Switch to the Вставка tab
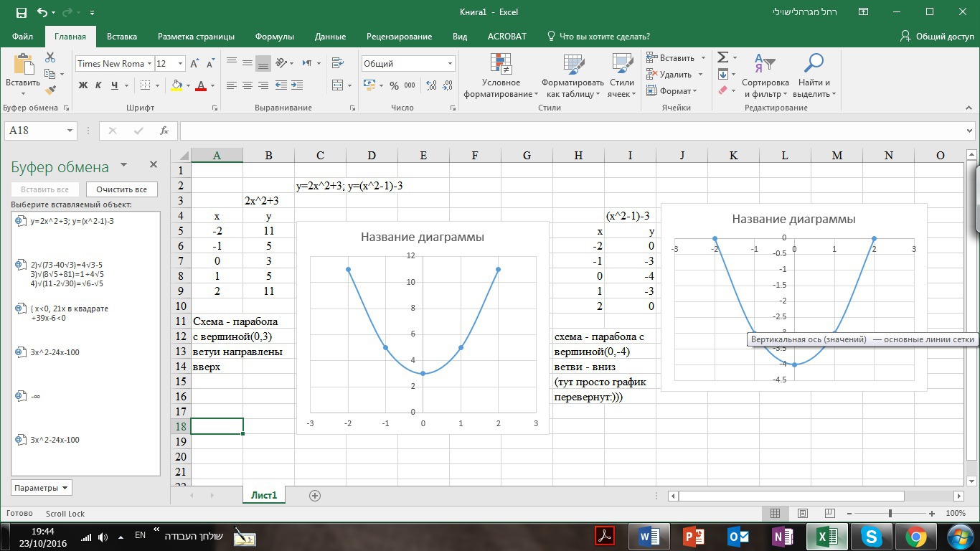 tap(122, 37)
